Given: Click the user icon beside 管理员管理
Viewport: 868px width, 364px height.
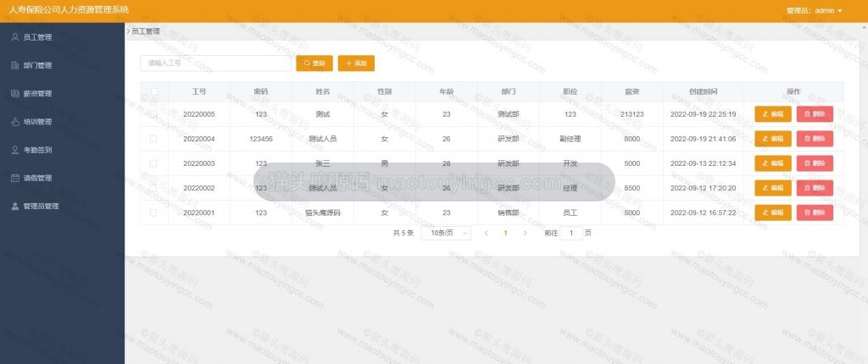Looking at the screenshot, I should [15, 207].
